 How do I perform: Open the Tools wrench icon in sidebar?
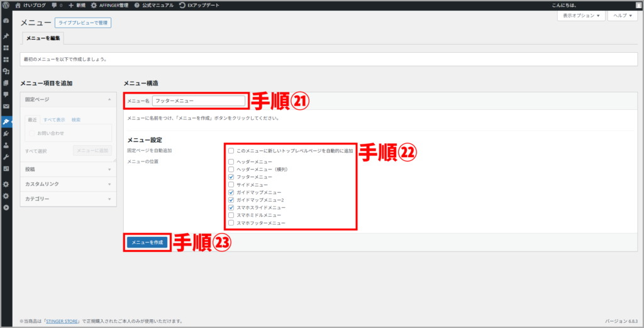(6, 156)
